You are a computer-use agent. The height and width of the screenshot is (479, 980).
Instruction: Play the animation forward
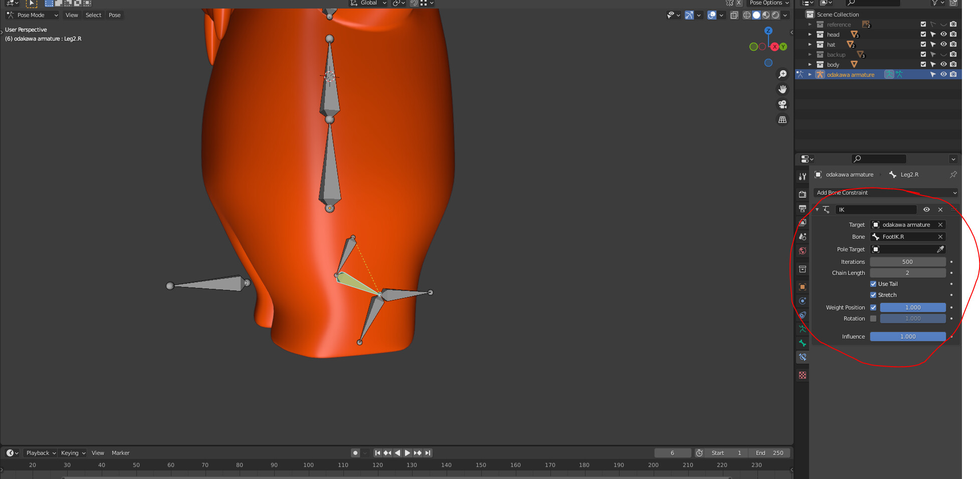(408, 453)
